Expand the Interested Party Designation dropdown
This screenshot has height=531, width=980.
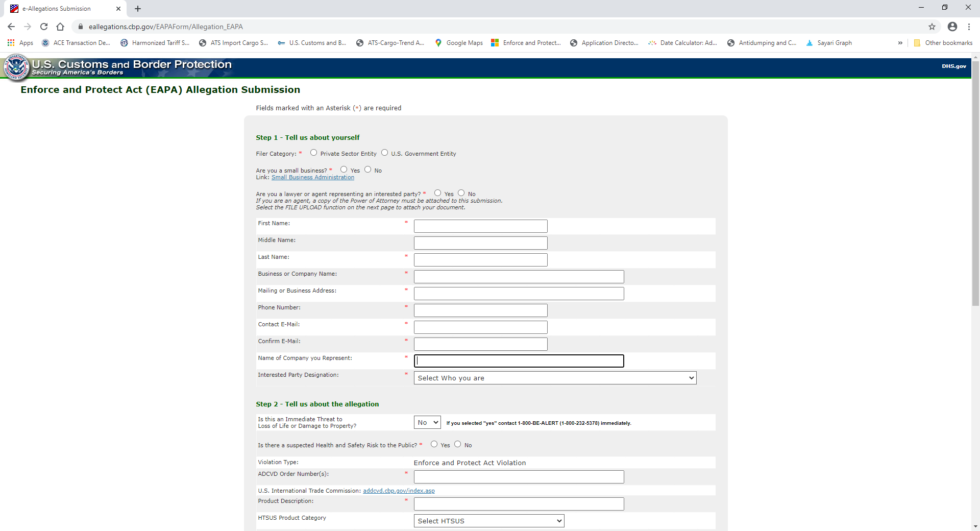555,378
